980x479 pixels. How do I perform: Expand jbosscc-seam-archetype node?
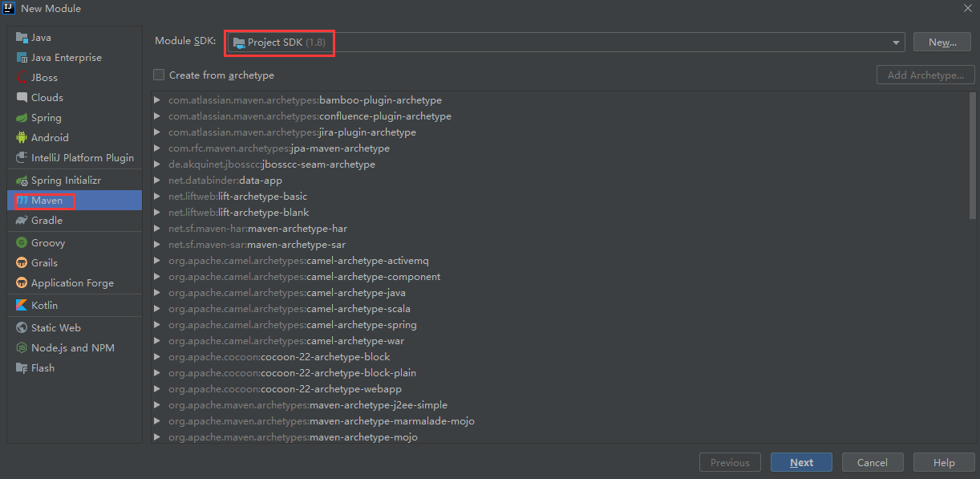(157, 164)
